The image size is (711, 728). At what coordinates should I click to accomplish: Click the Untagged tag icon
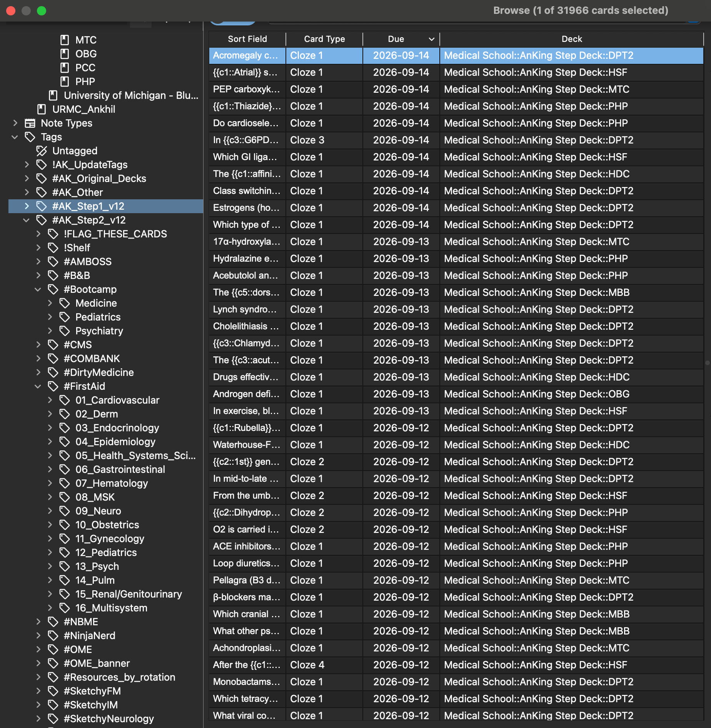[42, 151]
